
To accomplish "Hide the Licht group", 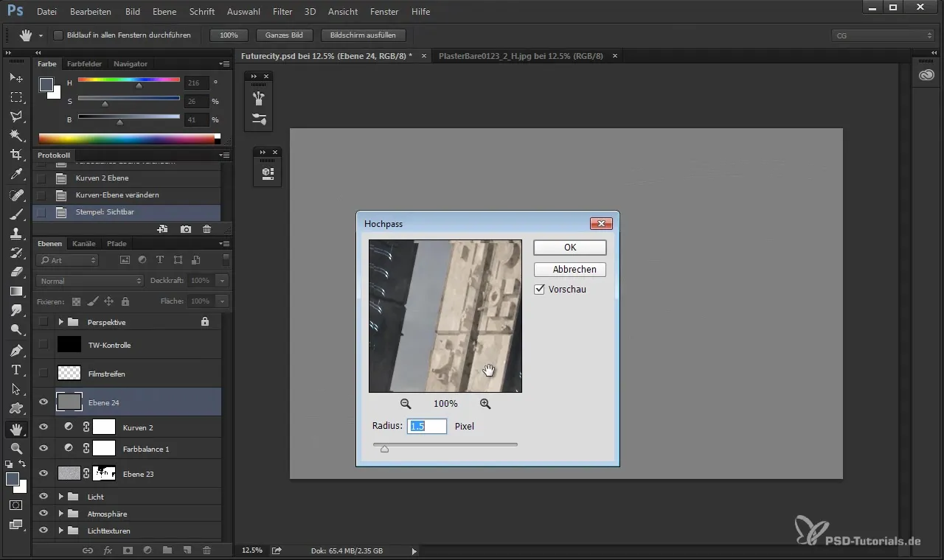I will tap(44, 497).
